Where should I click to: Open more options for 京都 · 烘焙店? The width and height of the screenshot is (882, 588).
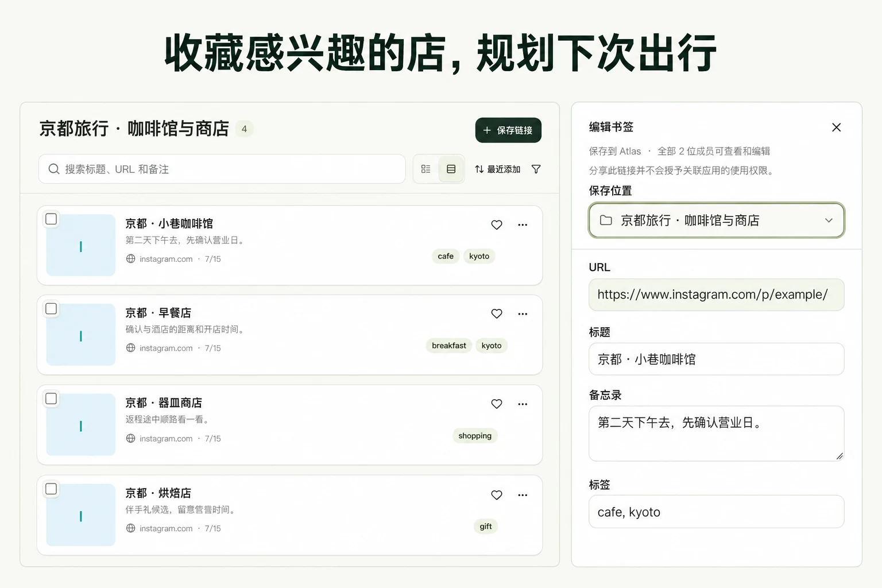click(523, 494)
